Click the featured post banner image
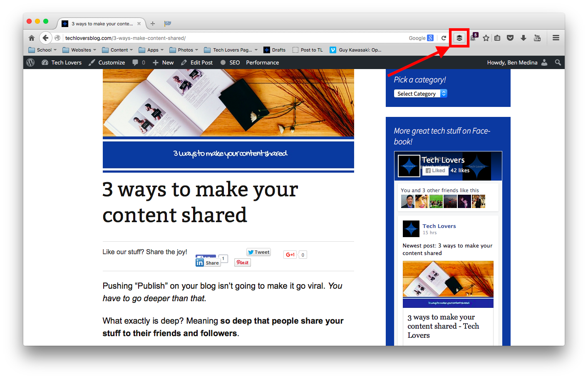The height and width of the screenshot is (379, 588). (228, 121)
